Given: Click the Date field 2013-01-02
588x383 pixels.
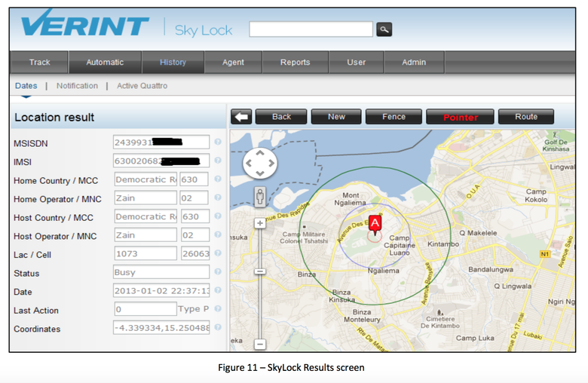Looking at the screenshot, I should point(161,290).
